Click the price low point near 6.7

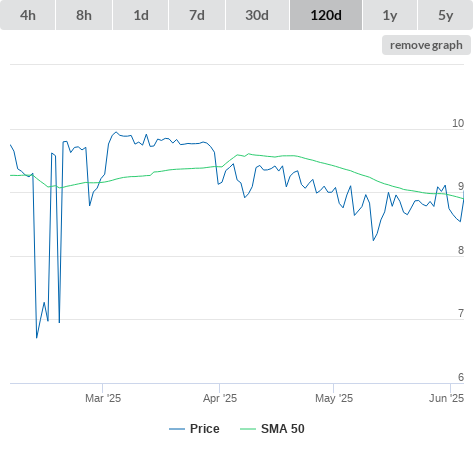(x=37, y=338)
